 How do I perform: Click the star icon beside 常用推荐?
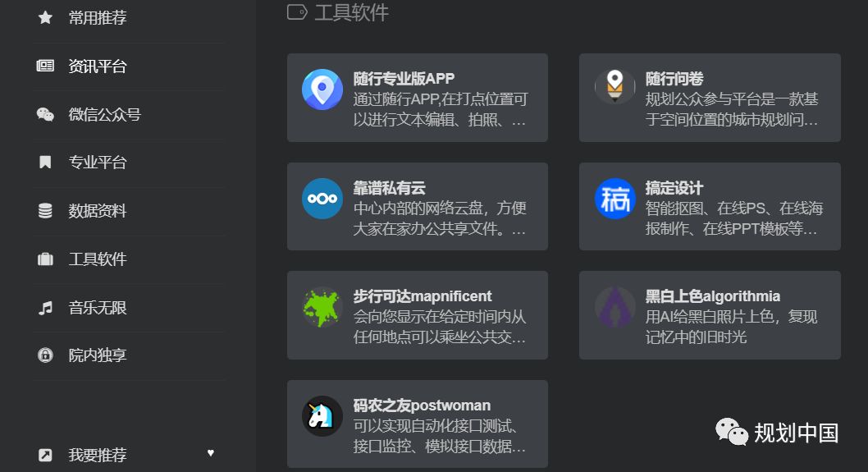tap(45, 18)
